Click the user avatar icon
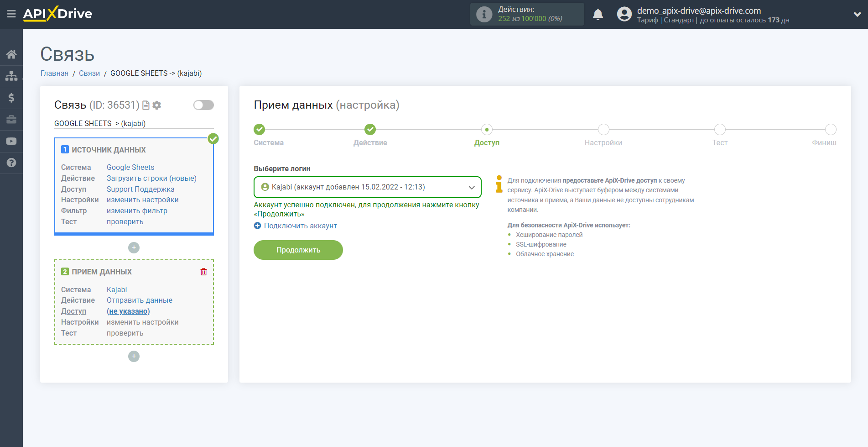868x447 pixels. coord(624,14)
